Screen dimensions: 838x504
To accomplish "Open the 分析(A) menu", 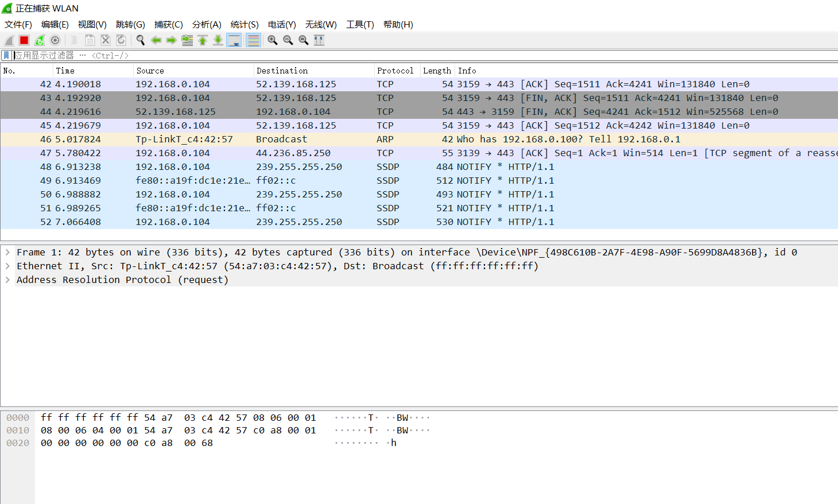I will [x=207, y=24].
